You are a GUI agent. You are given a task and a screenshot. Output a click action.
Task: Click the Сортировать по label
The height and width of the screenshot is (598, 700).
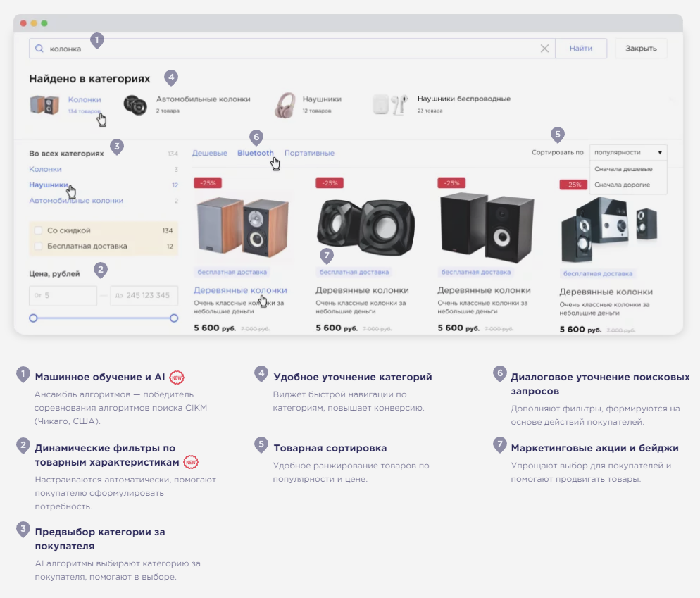[558, 152]
